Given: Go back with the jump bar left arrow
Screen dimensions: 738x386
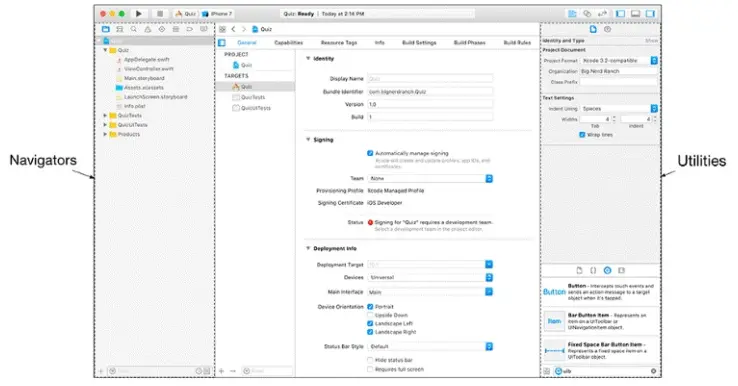Looking at the screenshot, I should (x=233, y=29).
